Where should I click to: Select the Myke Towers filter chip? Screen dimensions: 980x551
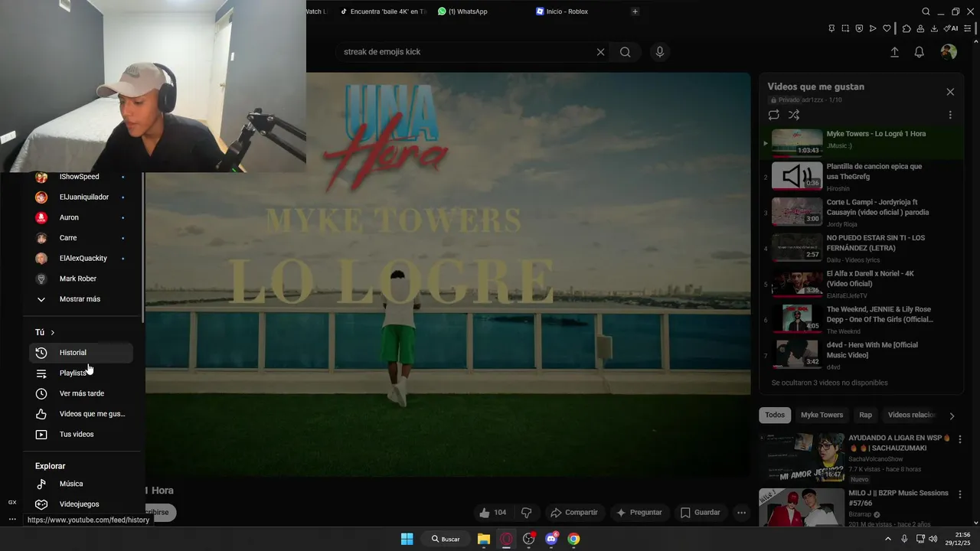click(x=822, y=415)
